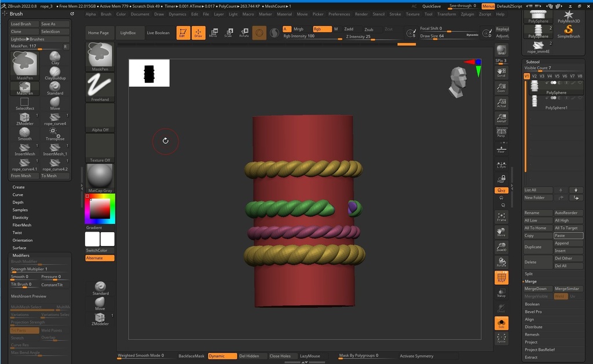
Task: Toggle Solo mode
Action: 501,323
